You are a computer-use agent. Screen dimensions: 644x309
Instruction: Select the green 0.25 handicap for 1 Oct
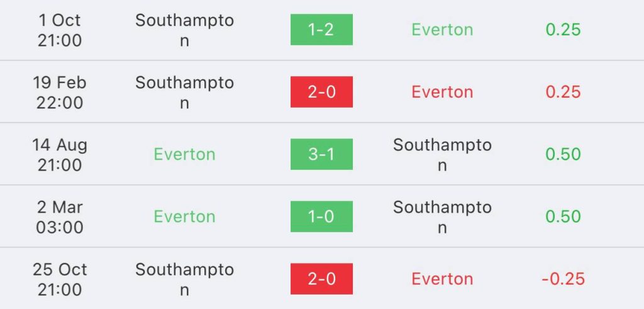[x=563, y=30]
